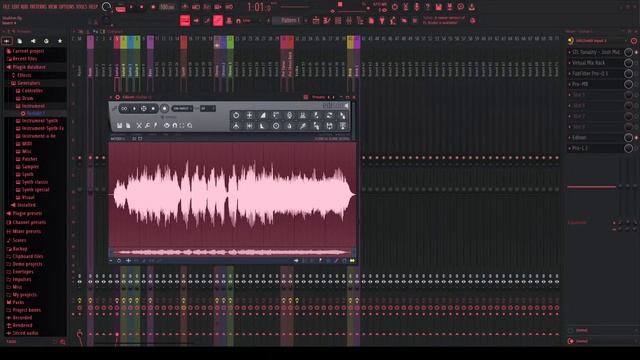Screen dimensions: 640x360
Task: Expand Plugin presets in browser
Action: [x=27, y=213]
